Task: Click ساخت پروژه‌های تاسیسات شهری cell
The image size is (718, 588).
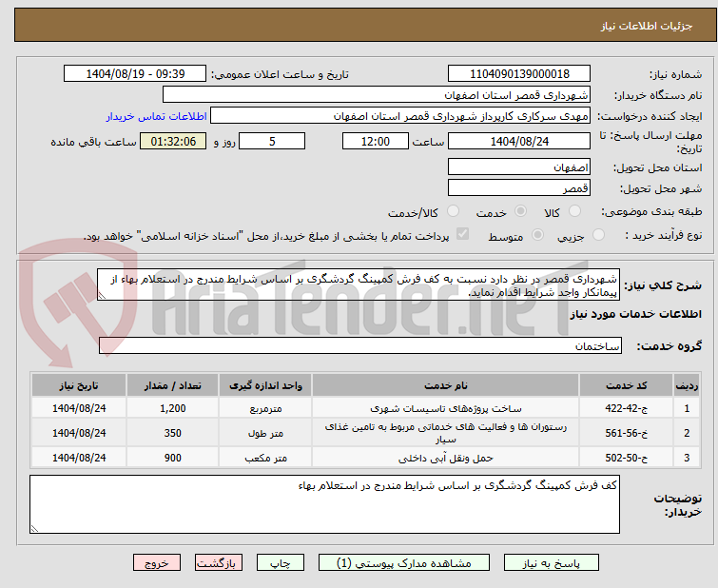Action: pyautogui.click(x=446, y=408)
